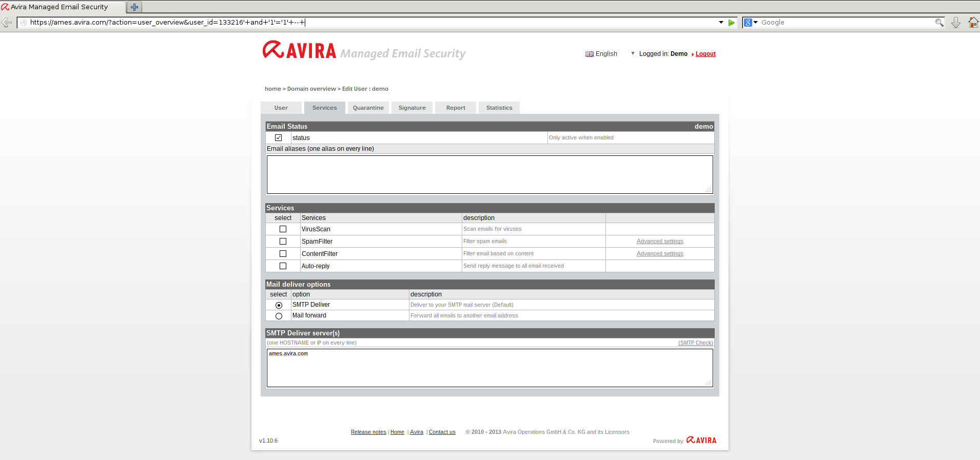Image resolution: width=980 pixels, height=460 pixels.
Task: Open a new tab with plus icon
Action: click(134, 7)
